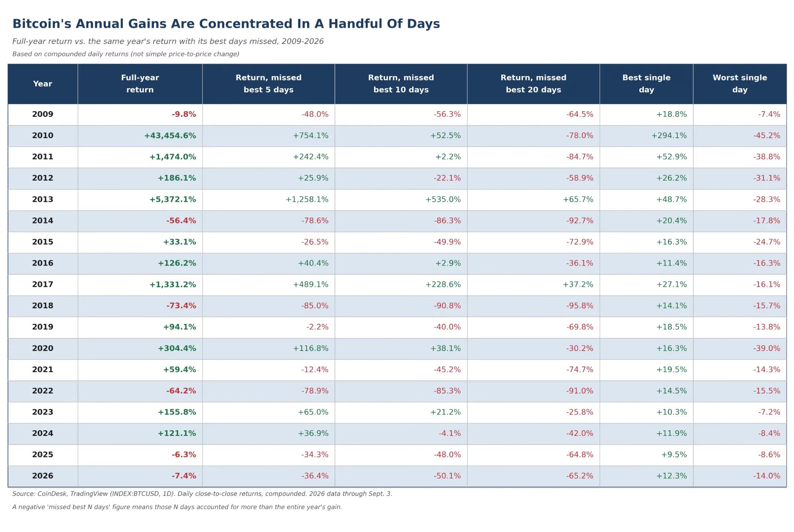
Task: Click the CoinDesk, TradingView source footnote
Action: coord(202,494)
